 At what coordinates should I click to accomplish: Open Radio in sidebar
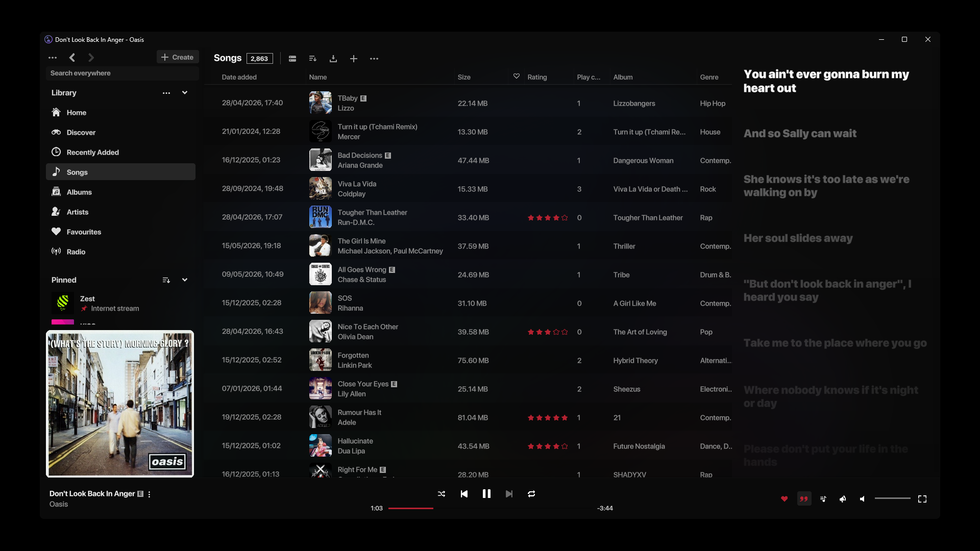120,252
